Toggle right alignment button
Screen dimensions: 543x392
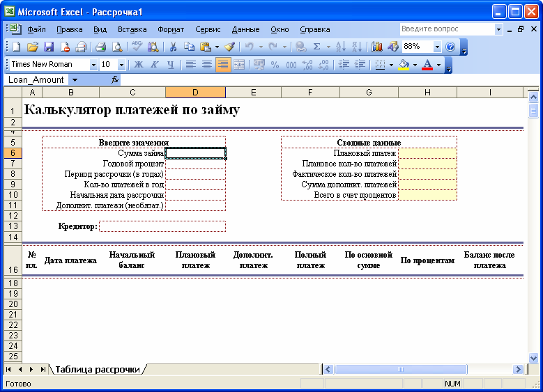click(x=223, y=65)
